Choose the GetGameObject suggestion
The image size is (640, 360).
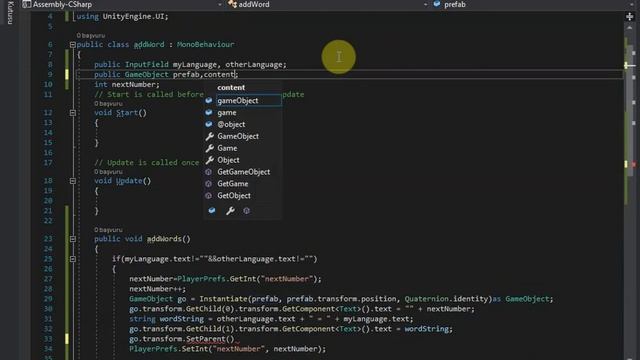tap(243, 172)
